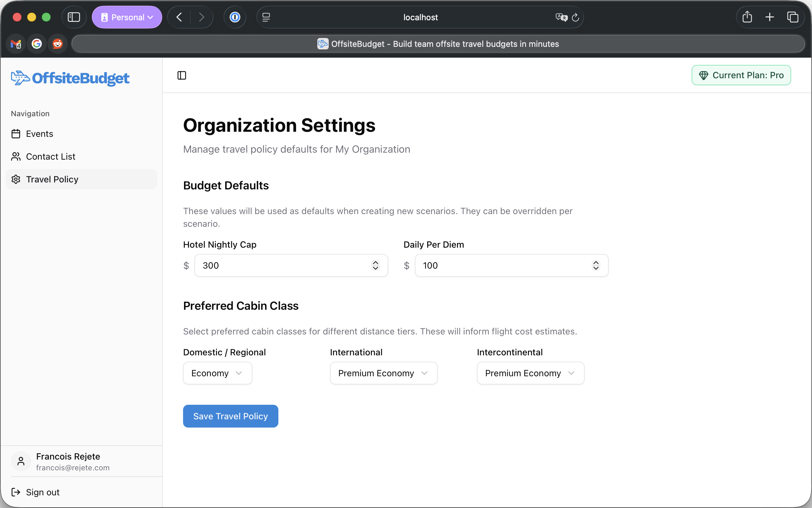Screen dimensions: 812x508
Task: Click the Current Plan: Pro badge
Action: click(740, 75)
